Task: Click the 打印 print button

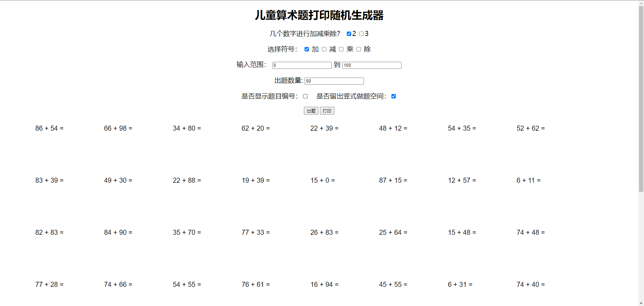Action: tap(327, 111)
